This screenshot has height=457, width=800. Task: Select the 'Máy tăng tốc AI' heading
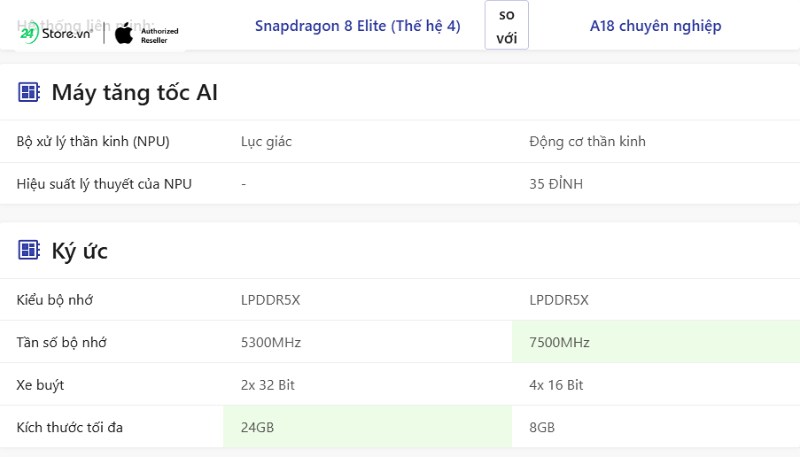pos(135,92)
